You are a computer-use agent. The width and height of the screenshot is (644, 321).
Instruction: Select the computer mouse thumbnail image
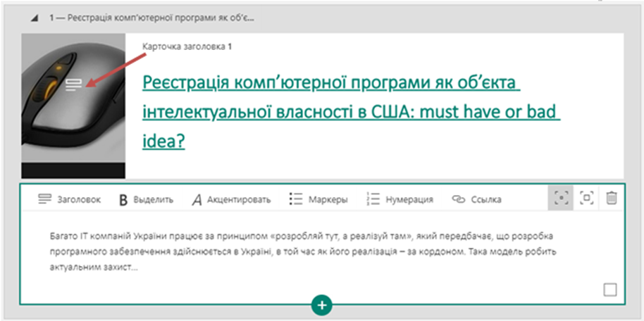[x=73, y=106]
